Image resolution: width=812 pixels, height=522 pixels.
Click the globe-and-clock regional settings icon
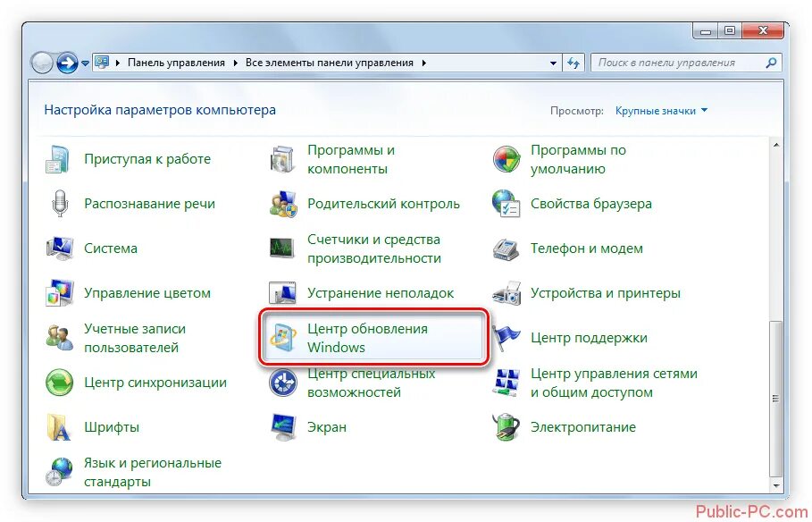click(59, 472)
